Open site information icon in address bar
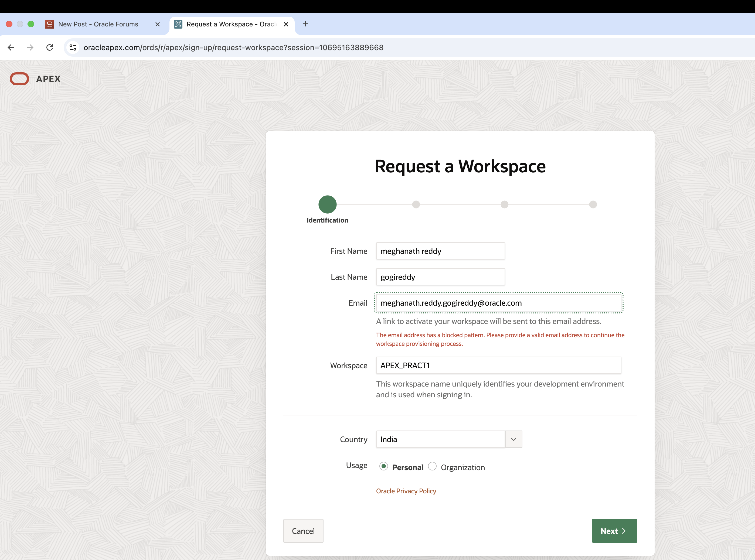755x560 pixels. (x=73, y=47)
